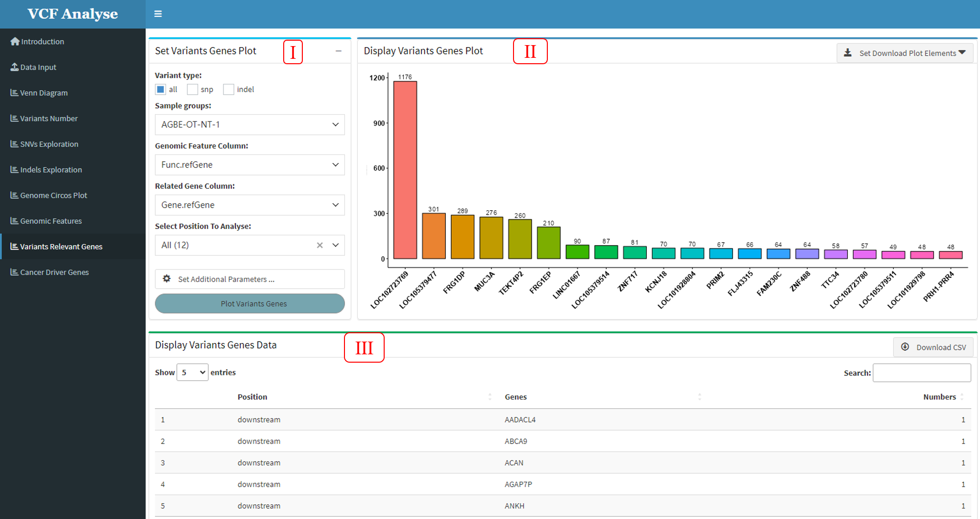Screen dimensions: 980x519
Task: Click the 1176 bar value label
Action: pos(405,77)
